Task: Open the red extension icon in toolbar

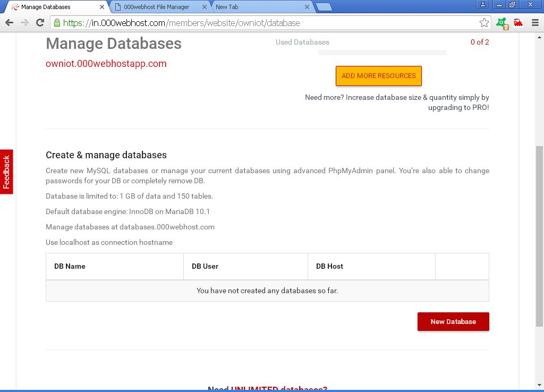Action: pyautogui.click(x=518, y=23)
